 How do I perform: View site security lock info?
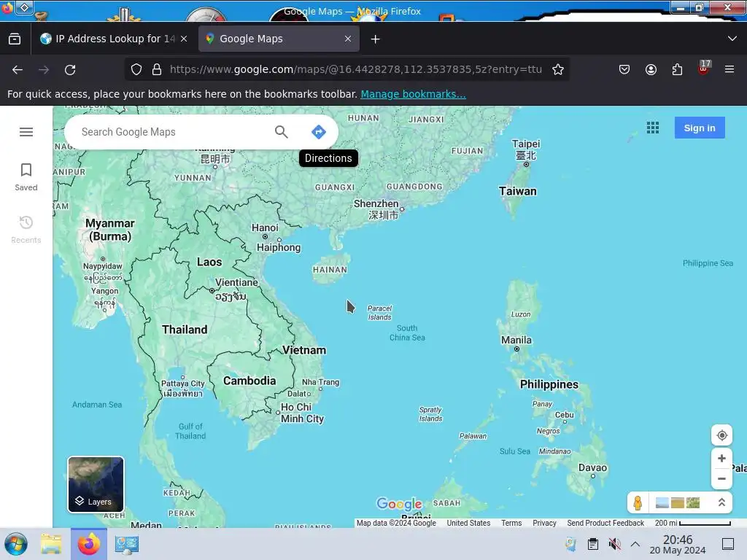pos(157,69)
